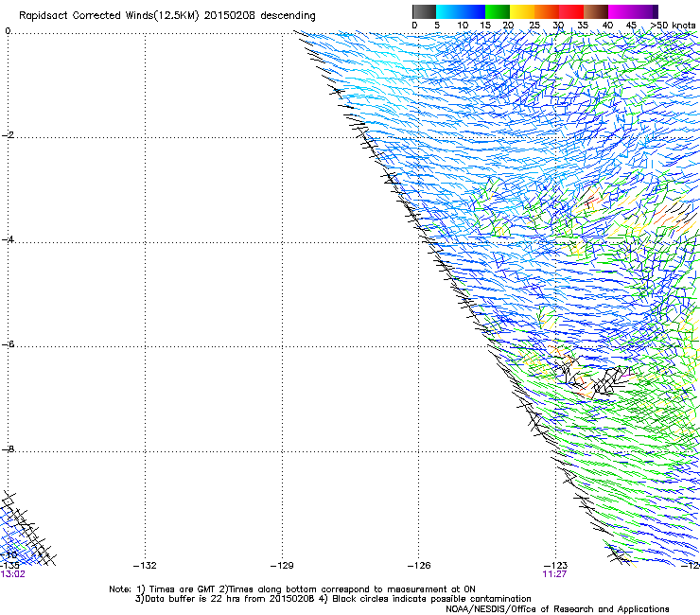Click the purple time label '13:02'
Screen dimensions: 700x615
coord(12,574)
